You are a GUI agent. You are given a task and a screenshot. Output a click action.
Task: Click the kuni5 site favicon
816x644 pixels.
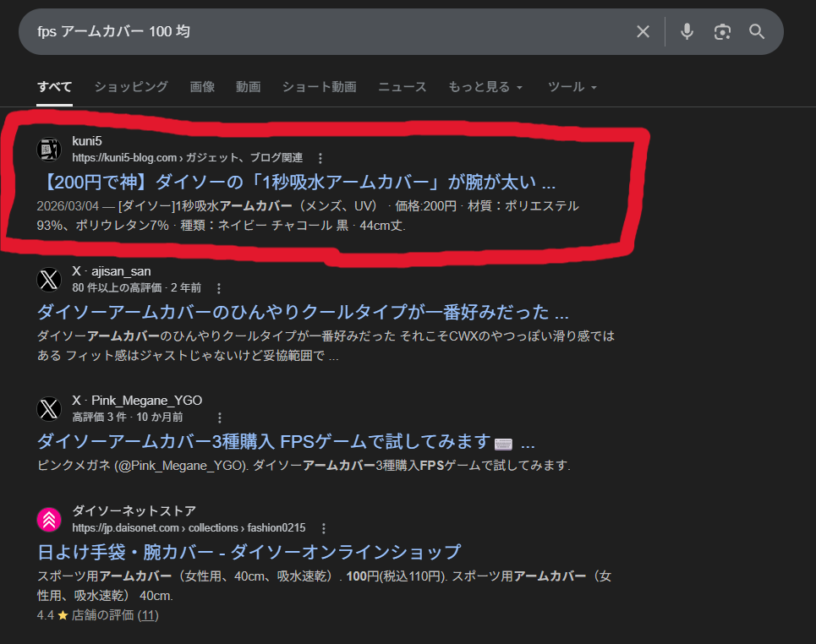click(49, 150)
